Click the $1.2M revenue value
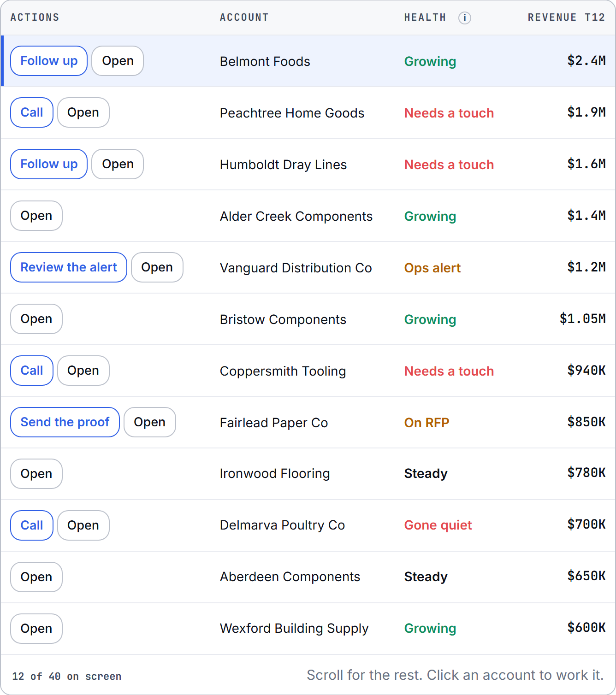Viewport: 616px width, 695px height. [586, 267]
